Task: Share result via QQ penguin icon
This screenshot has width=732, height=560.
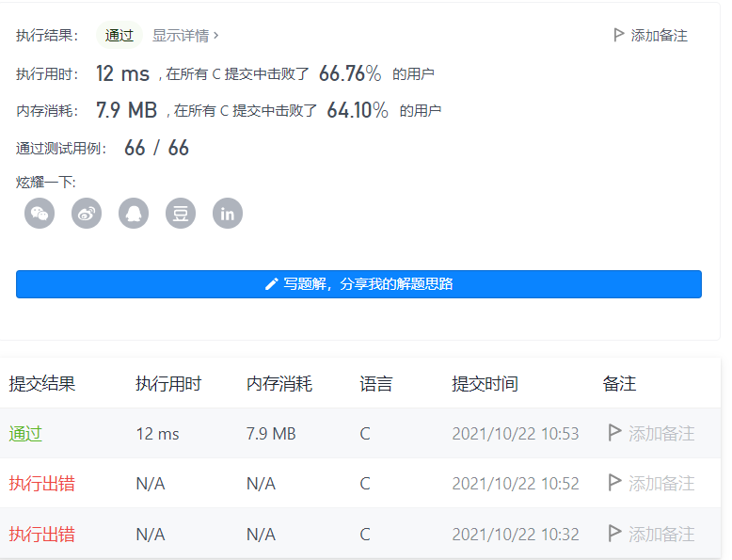Action: click(x=134, y=213)
